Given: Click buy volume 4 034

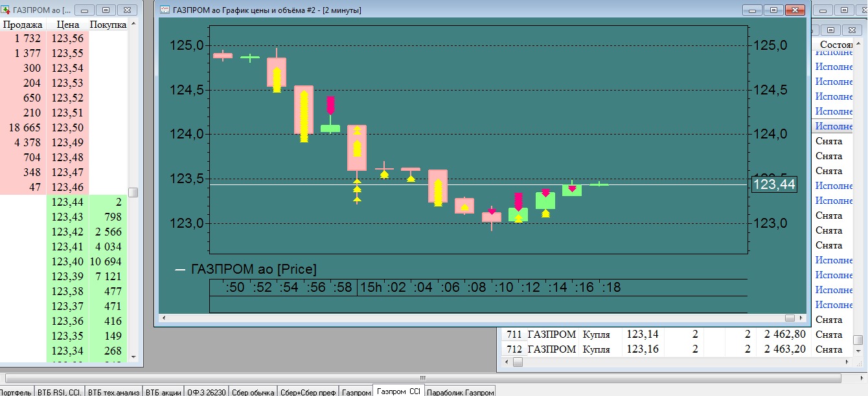Looking at the screenshot, I should 108,247.
